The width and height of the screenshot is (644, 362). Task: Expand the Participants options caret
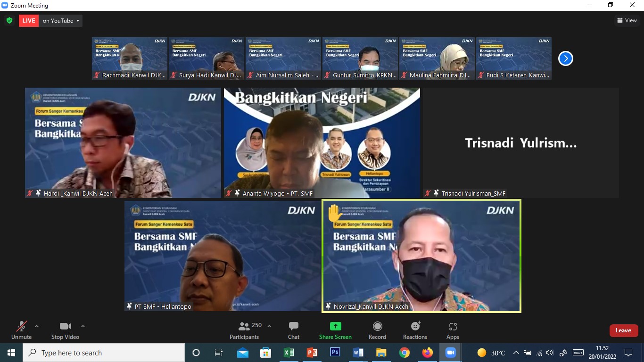(x=269, y=326)
